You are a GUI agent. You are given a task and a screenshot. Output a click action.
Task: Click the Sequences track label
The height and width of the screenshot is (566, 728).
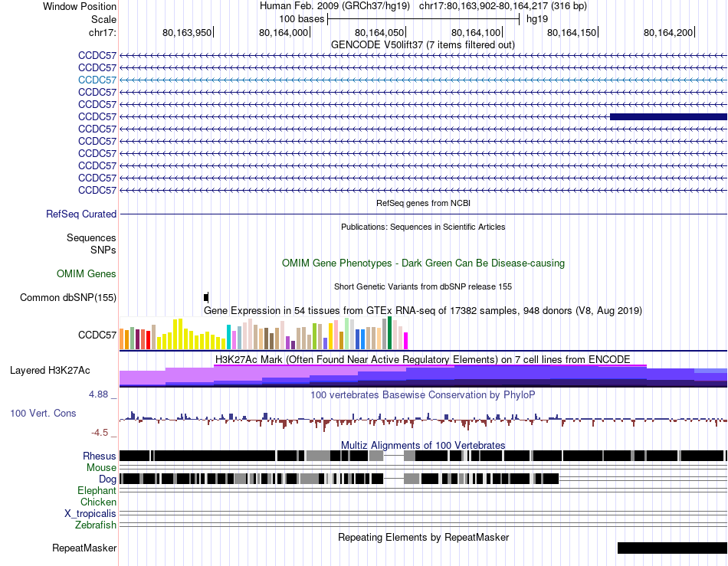91,237
